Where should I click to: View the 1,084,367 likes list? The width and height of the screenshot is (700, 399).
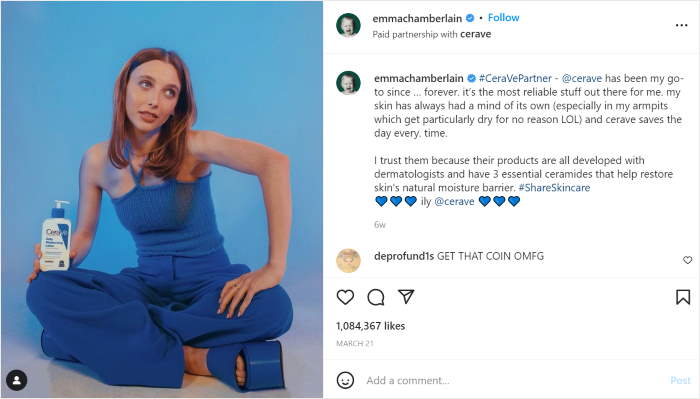coord(371,326)
